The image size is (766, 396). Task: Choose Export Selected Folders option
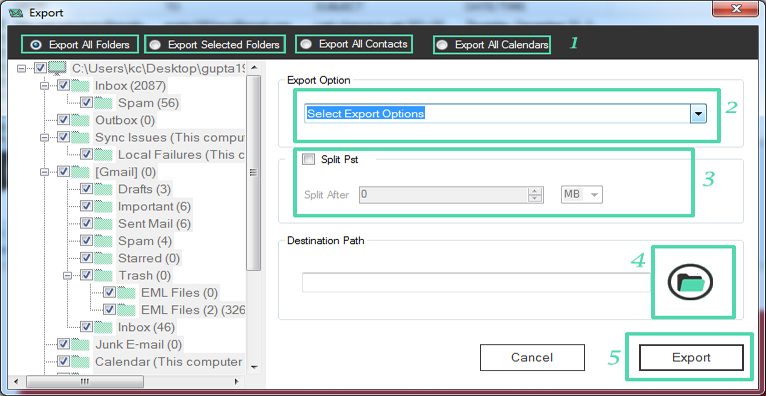pyautogui.click(x=155, y=45)
